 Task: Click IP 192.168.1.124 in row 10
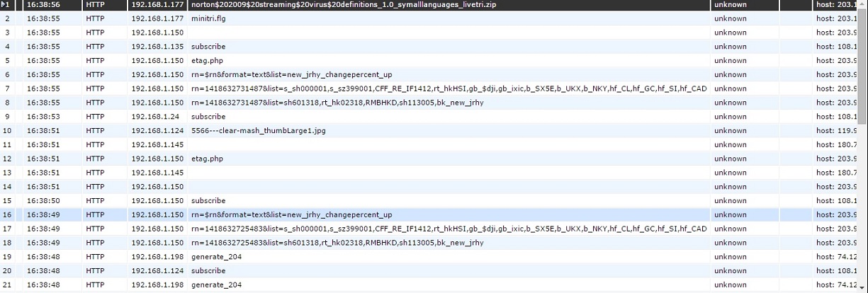coord(157,131)
